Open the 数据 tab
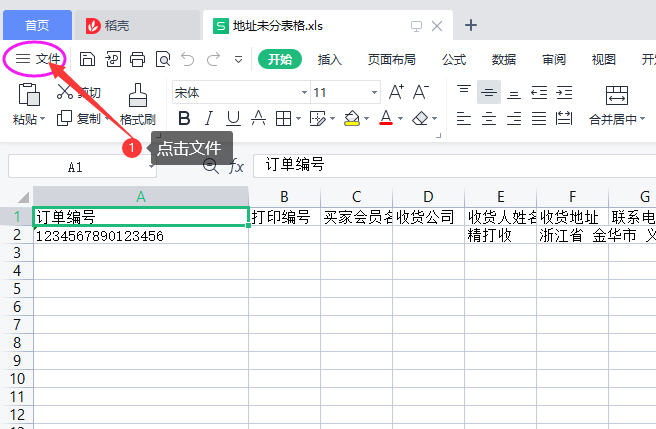 coord(504,59)
